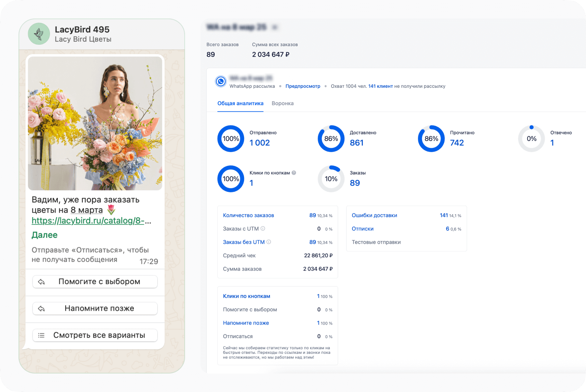The image size is (586, 392).
Task: Tap Помогите с выбором quick reply button
Action: (95, 282)
